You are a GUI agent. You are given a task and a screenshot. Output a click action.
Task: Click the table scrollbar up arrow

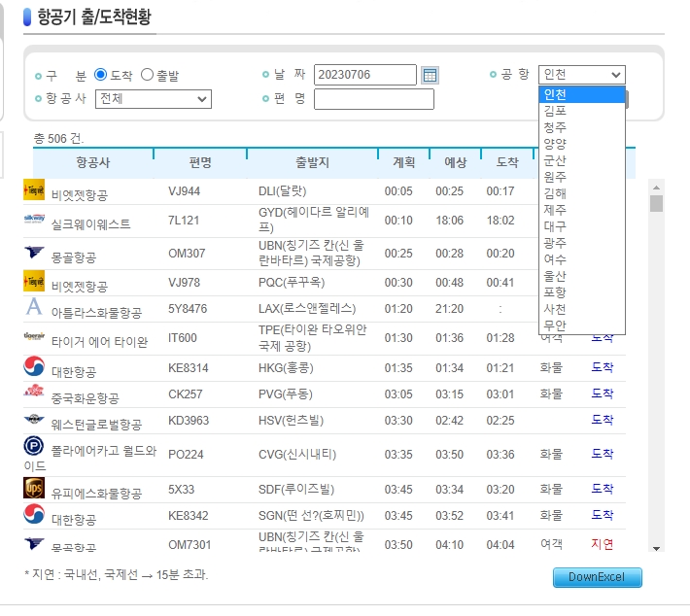click(x=656, y=188)
